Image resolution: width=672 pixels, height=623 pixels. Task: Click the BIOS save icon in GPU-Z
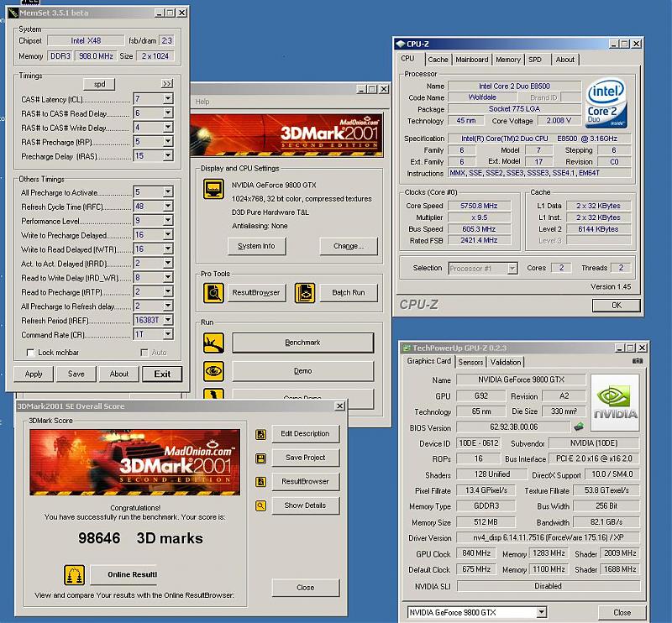coord(556,427)
